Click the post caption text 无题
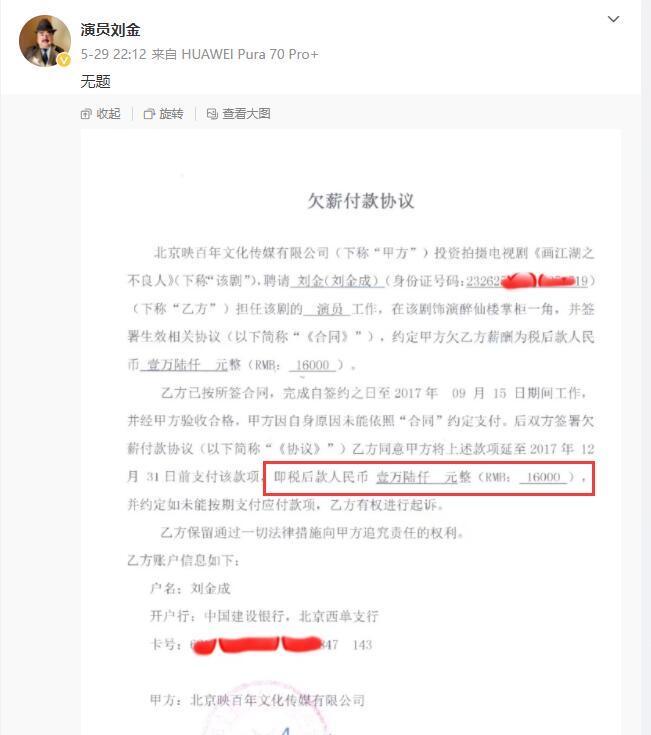This screenshot has width=651, height=735. [96, 82]
